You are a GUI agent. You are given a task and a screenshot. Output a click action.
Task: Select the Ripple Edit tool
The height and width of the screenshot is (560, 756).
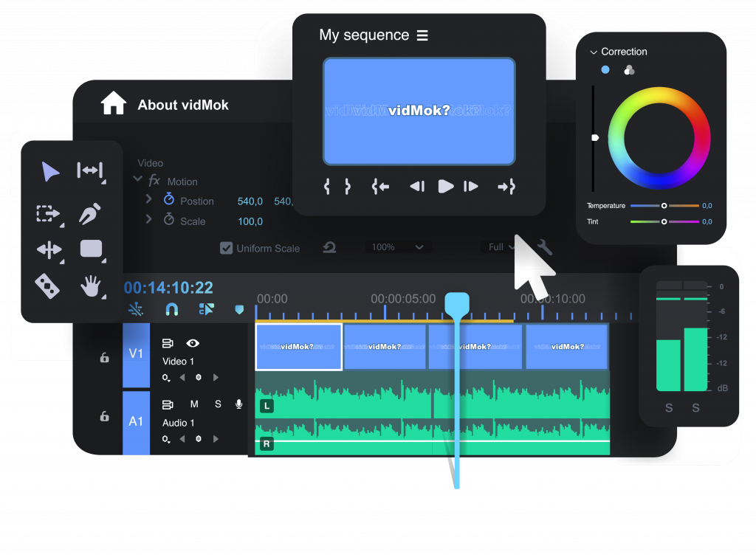pos(90,170)
